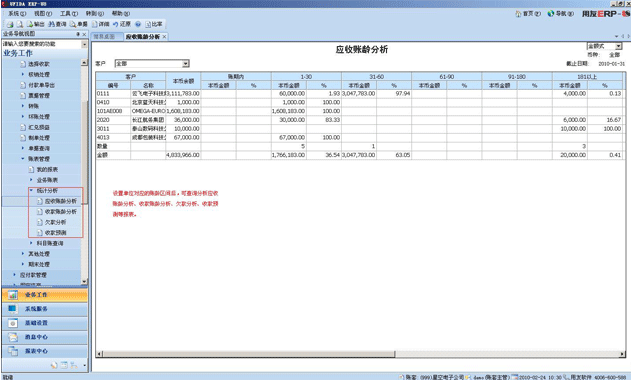
Task: Open the 系统服务 sidebar section
Action: [x=45, y=309]
